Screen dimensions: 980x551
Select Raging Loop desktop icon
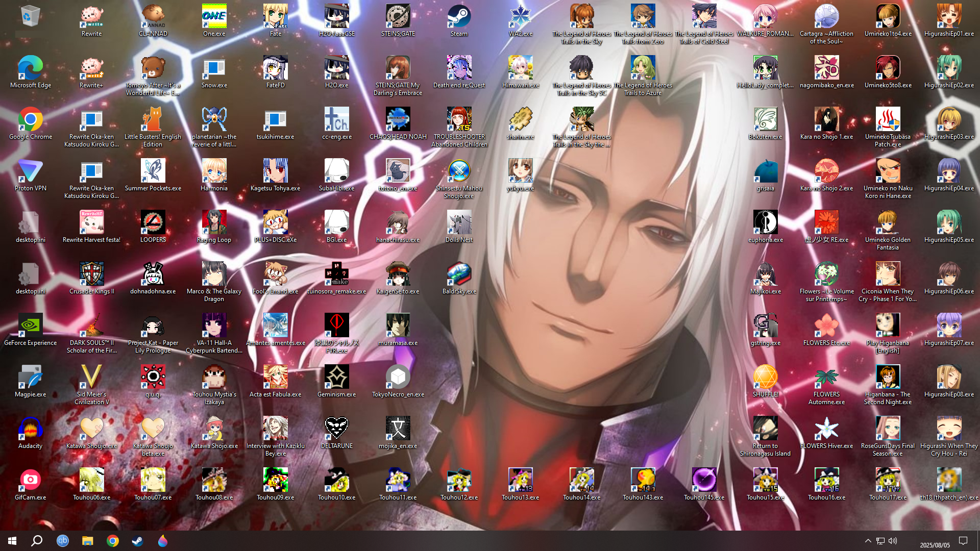(214, 227)
